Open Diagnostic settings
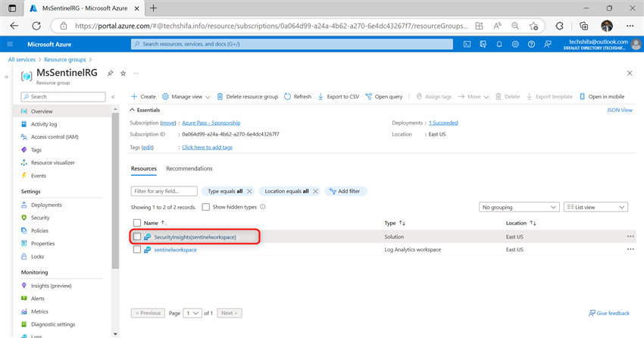Image resolution: width=644 pixels, height=338 pixels. 53,324
